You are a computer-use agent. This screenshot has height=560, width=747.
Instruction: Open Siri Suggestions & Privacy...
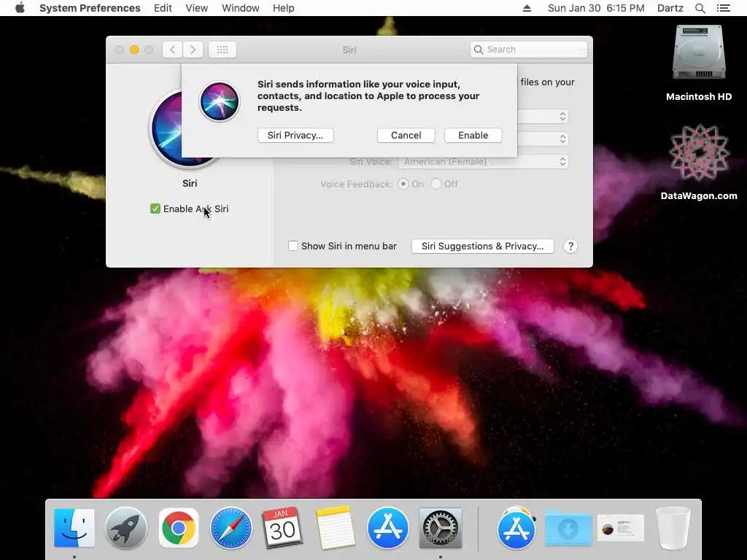point(483,246)
